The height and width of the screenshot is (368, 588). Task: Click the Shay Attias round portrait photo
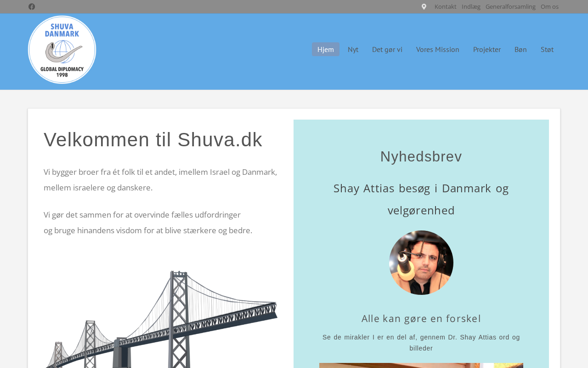[x=421, y=263]
